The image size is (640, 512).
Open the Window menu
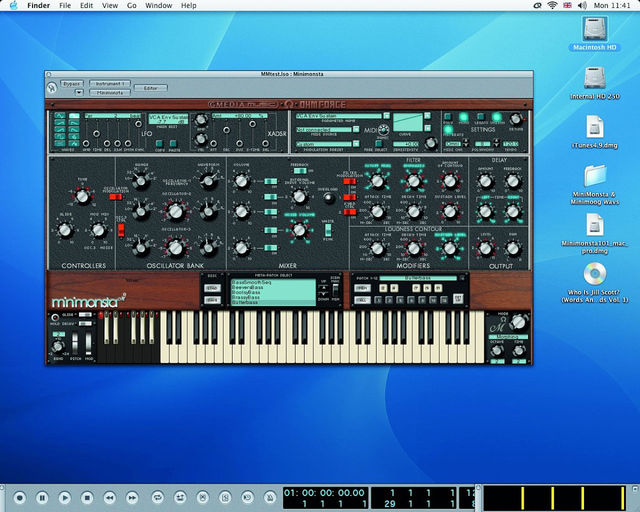158,6
